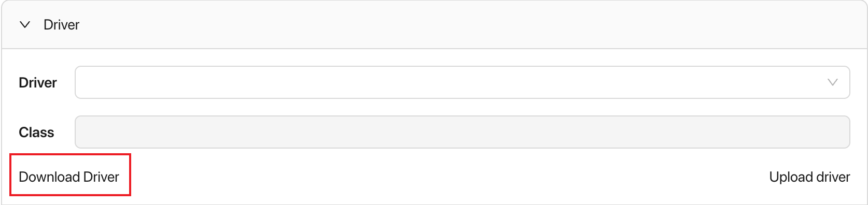Expand the list of available drivers
Screen dimensions: 868x205
pyautogui.click(x=462, y=82)
